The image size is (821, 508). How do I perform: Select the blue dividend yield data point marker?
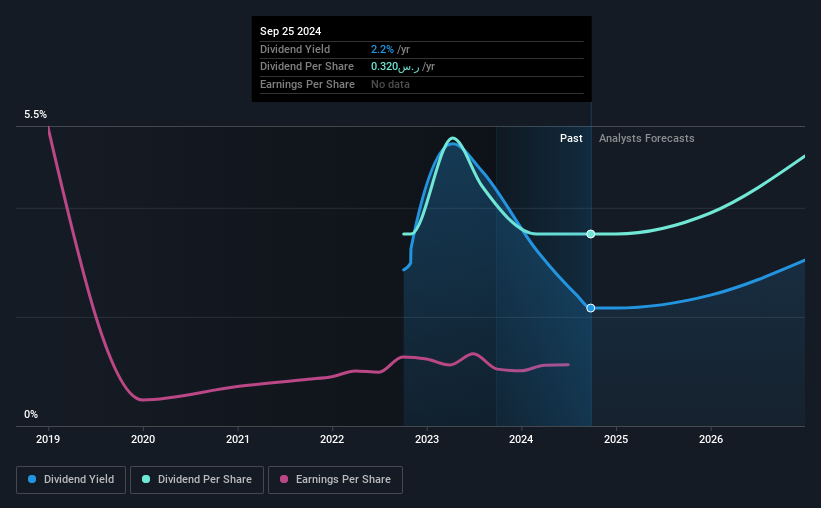pos(591,308)
